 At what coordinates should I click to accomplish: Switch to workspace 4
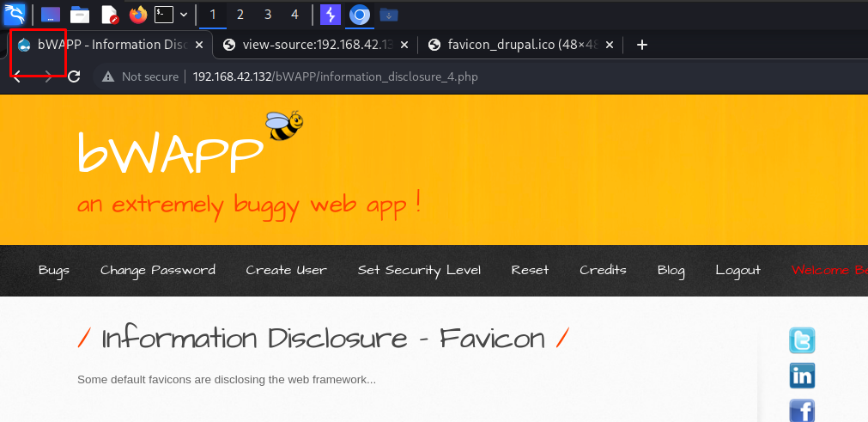point(294,15)
